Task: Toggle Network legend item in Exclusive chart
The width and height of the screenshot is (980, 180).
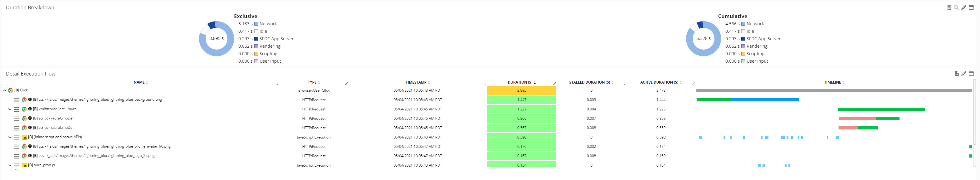Action: pos(268,24)
